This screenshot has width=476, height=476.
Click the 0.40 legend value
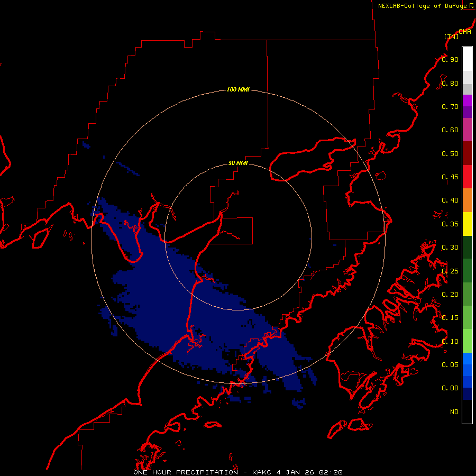click(450, 200)
